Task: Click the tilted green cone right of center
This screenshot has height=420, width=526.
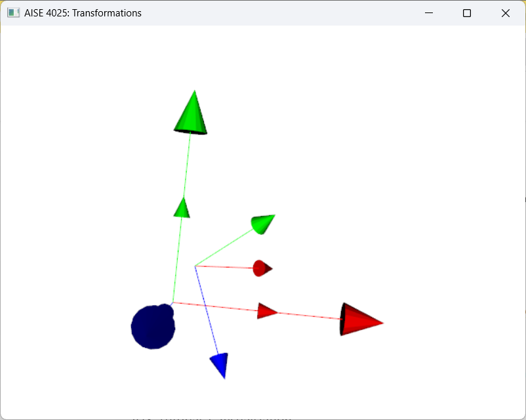Action: [262, 223]
